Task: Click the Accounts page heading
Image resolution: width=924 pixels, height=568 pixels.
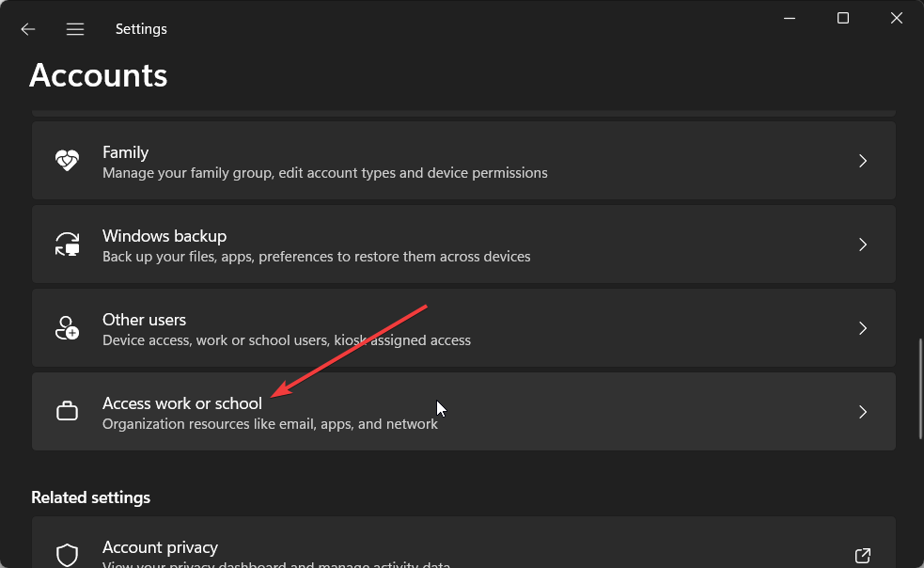Action: click(x=99, y=75)
